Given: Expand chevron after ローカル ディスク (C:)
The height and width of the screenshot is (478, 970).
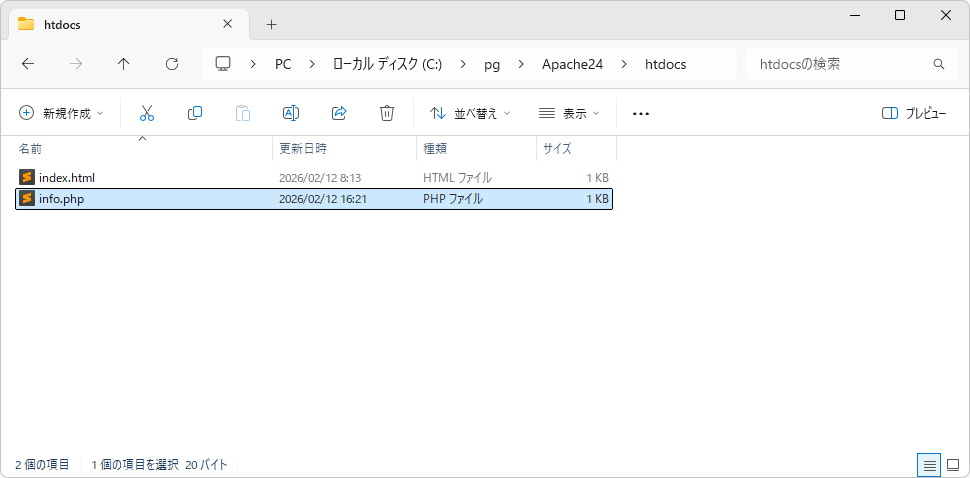Looking at the screenshot, I should pos(463,64).
